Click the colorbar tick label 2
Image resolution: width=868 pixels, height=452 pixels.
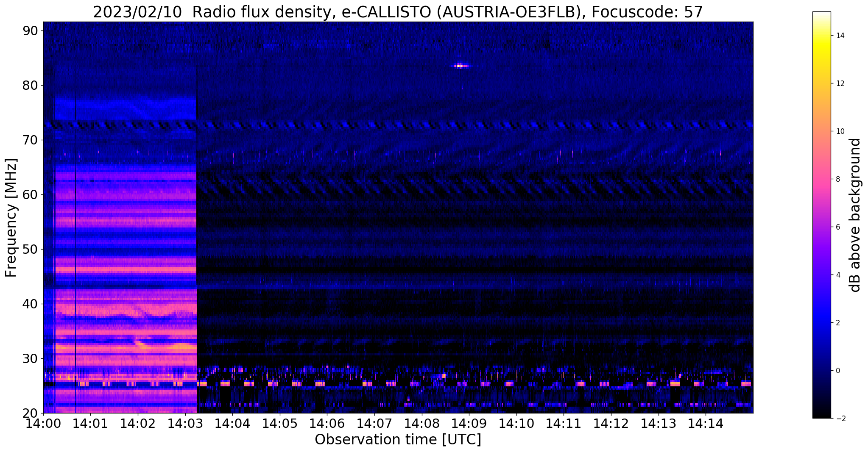[x=837, y=323]
